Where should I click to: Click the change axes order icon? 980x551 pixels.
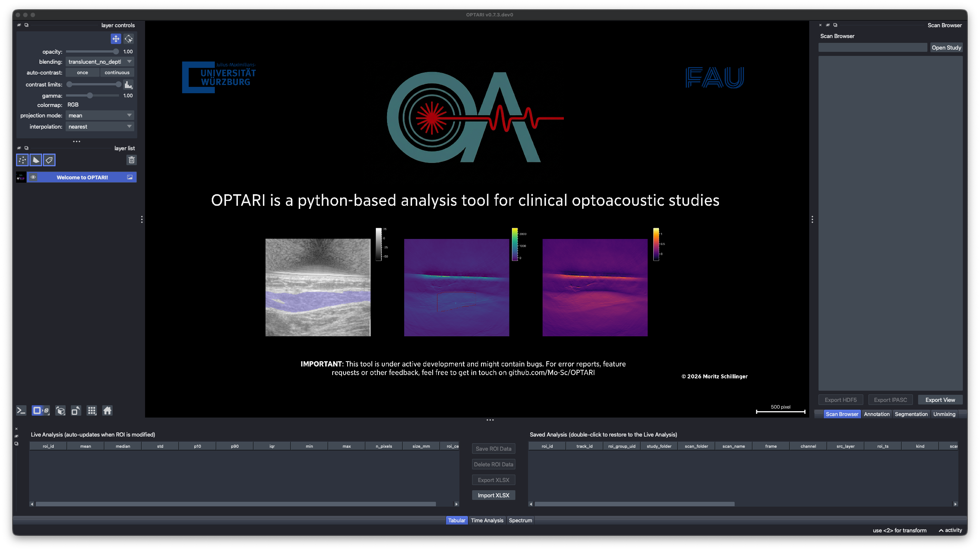click(x=60, y=410)
